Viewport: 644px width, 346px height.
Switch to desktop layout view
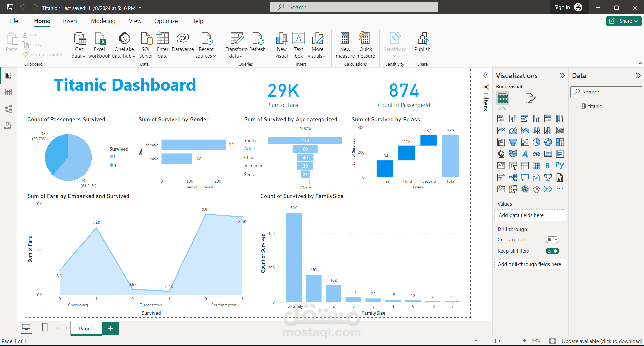point(26,327)
